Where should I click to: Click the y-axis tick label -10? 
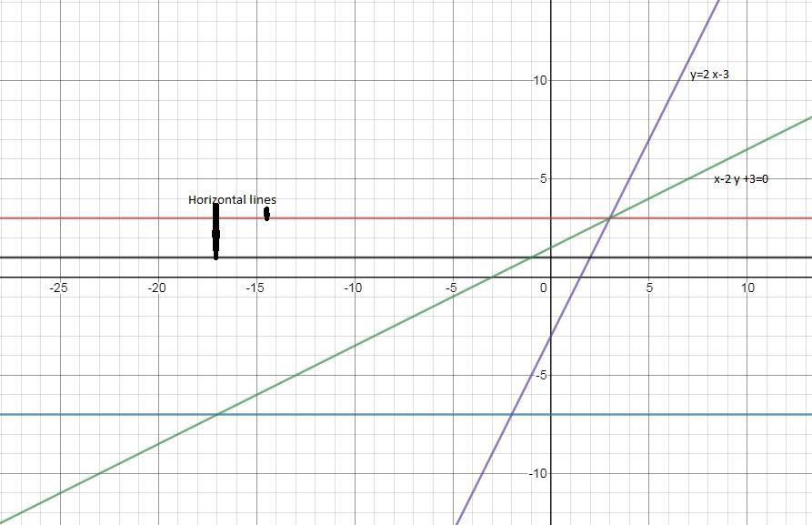(537, 474)
